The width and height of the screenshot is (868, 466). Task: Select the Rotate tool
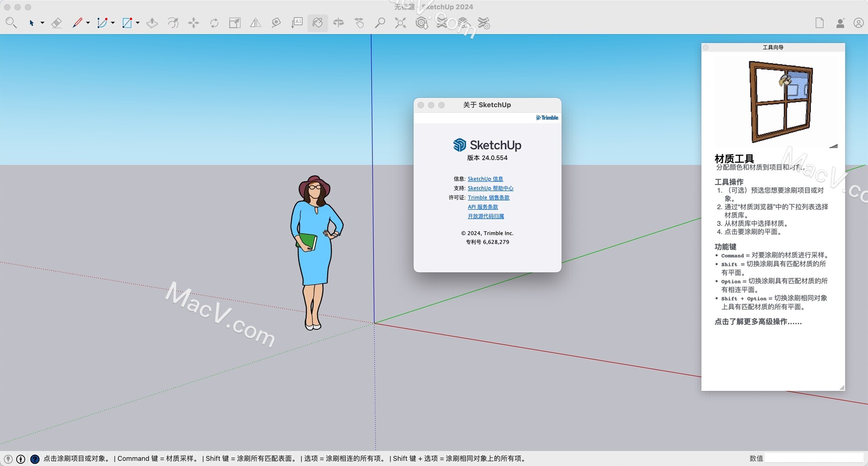[214, 23]
